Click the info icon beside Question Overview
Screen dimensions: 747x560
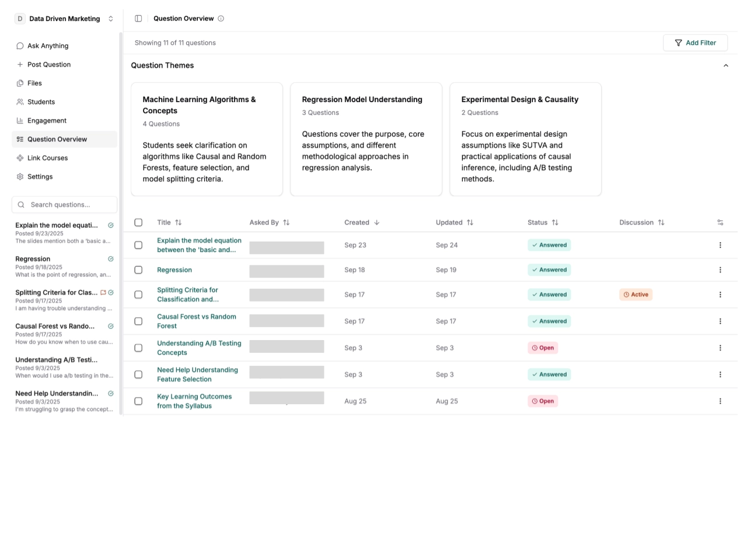click(x=221, y=19)
